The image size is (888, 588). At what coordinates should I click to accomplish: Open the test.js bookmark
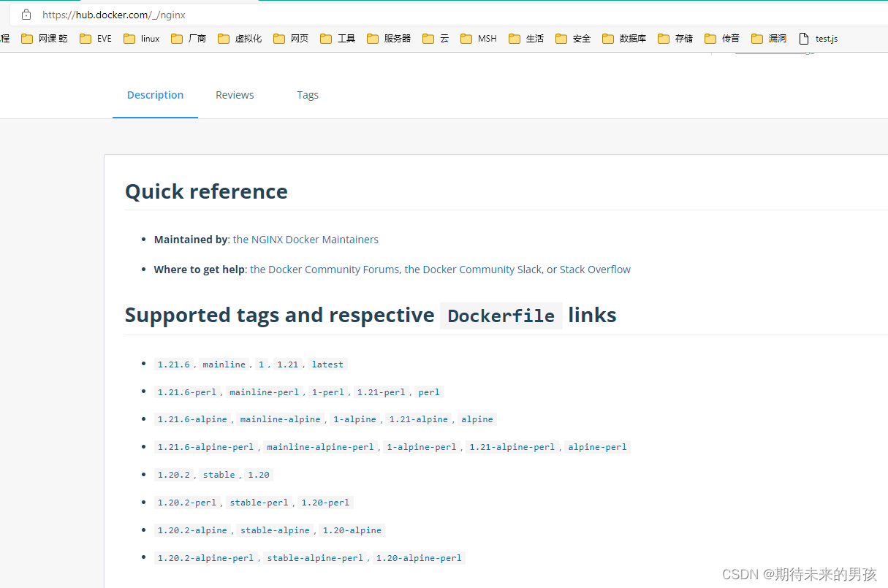click(x=818, y=39)
